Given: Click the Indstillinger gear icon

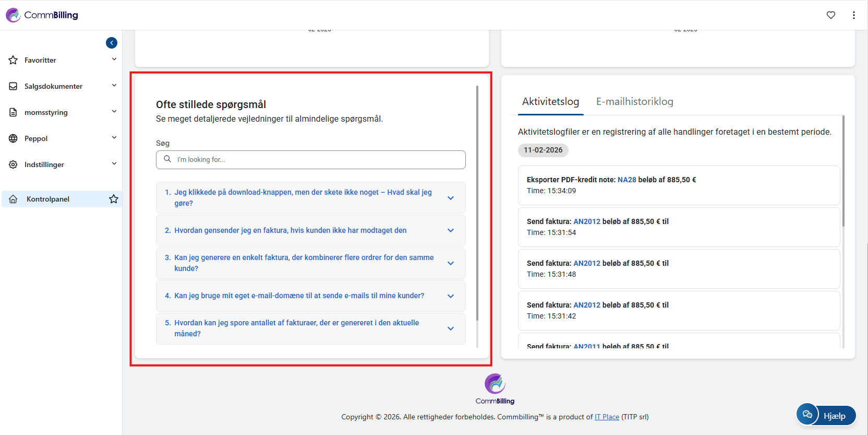Looking at the screenshot, I should point(14,164).
